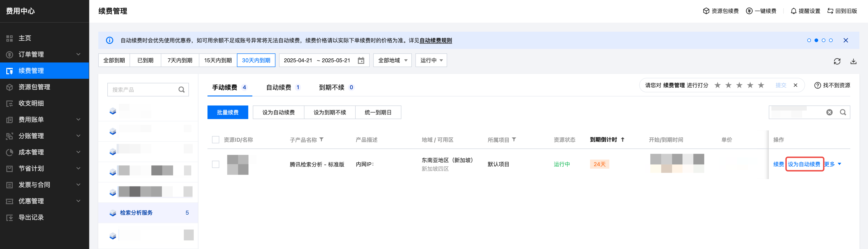Click the 设为到期不续 toolbar button
This screenshot has height=249, width=868.
(330, 113)
